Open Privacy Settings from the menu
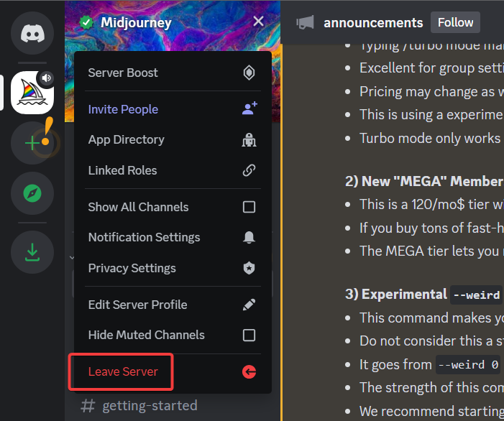Viewport: 504px width, 421px height. pos(132,268)
